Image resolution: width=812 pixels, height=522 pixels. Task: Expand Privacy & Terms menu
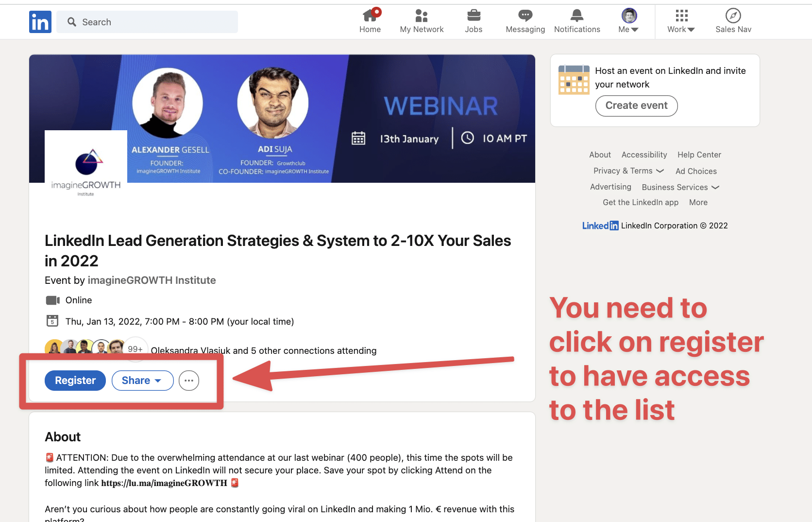(x=628, y=171)
